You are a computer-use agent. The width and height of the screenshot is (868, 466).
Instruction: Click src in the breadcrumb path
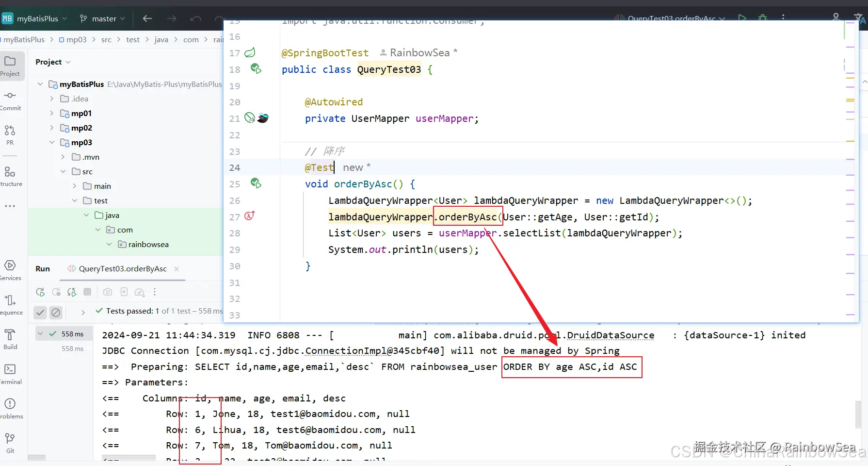pyautogui.click(x=106, y=40)
